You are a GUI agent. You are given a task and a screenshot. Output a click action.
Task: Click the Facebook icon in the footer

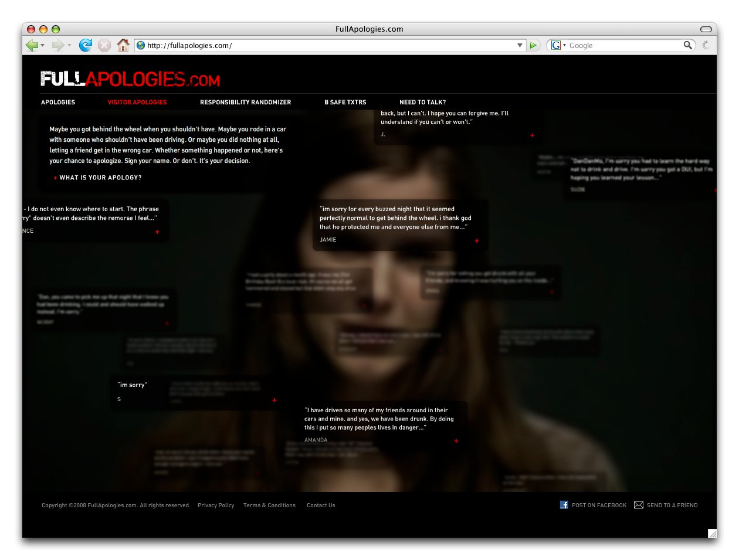tap(564, 505)
